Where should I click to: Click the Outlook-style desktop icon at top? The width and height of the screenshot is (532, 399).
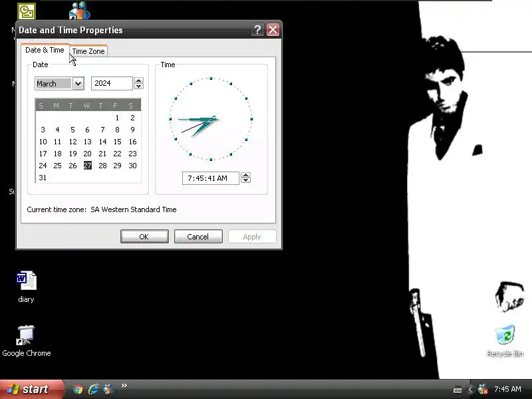[x=27, y=11]
